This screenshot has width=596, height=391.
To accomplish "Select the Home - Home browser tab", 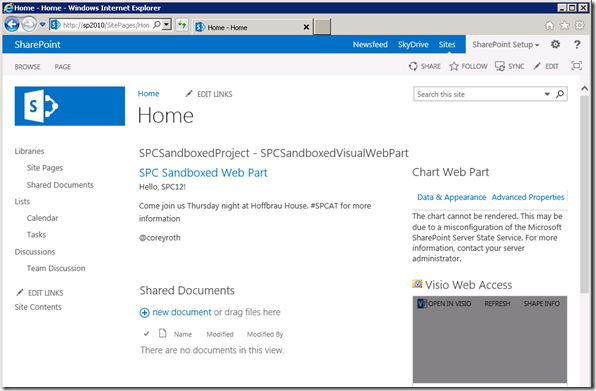I will point(252,27).
